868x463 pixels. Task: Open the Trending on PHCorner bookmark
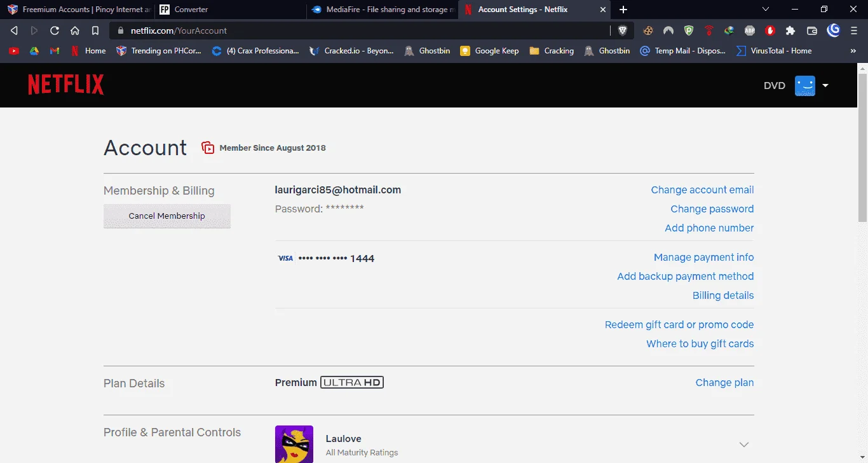[159, 51]
